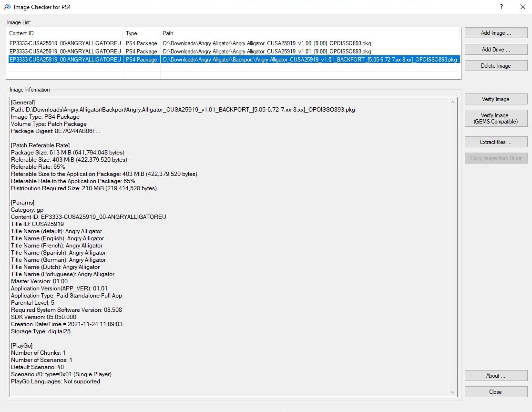Open the Extract files dialog
Screen dimensions: 532x412
point(496,142)
